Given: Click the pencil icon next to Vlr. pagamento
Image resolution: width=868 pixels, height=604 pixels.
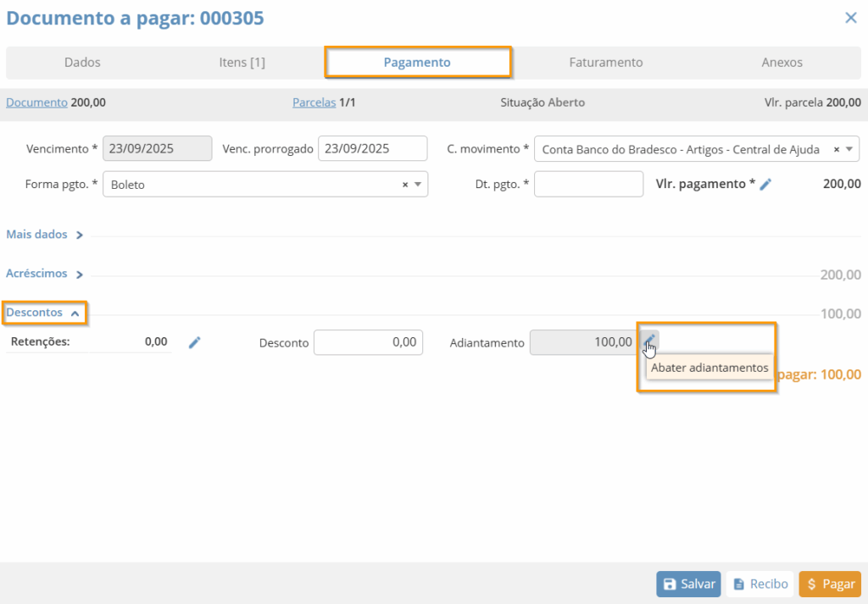Looking at the screenshot, I should (x=765, y=184).
